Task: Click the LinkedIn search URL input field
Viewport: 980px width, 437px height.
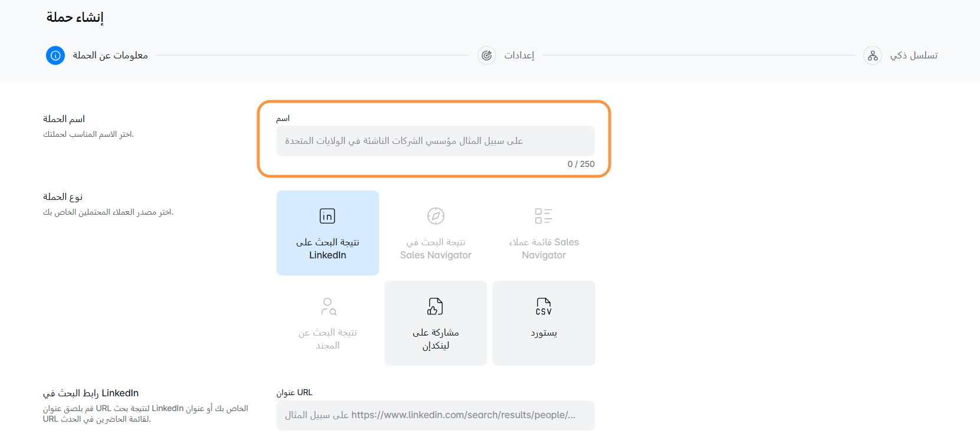Action: pos(435,415)
